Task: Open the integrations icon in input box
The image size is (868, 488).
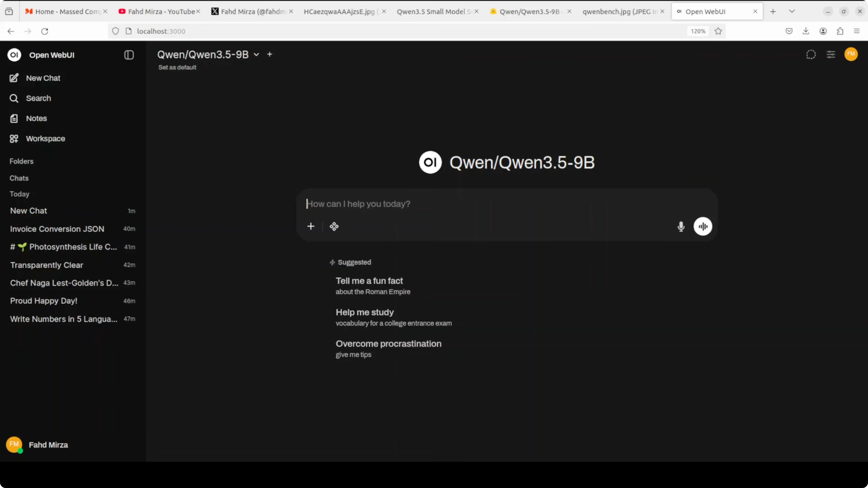Action: tap(334, 226)
